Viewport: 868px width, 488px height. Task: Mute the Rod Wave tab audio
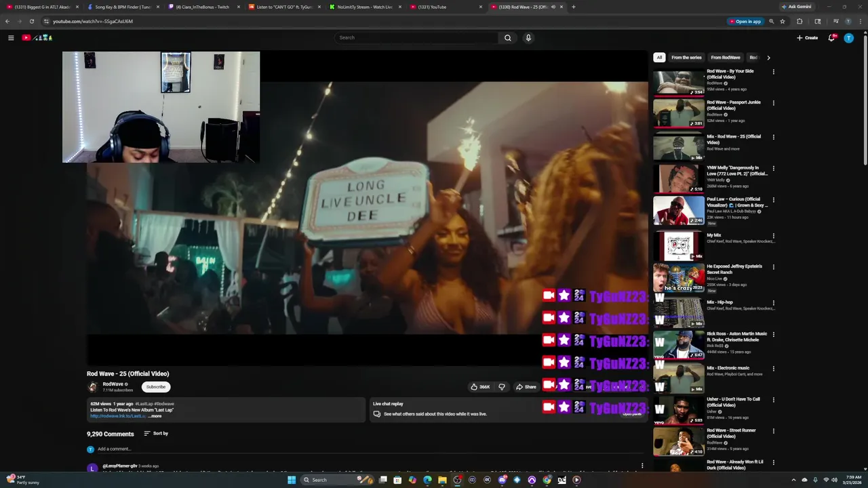[553, 7]
